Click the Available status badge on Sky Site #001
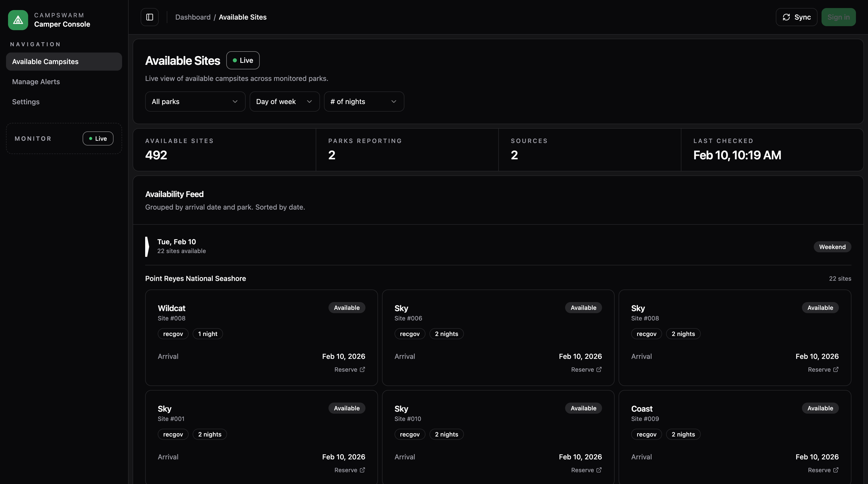The height and width of the screenshot is (484, 868). pos(346,408)
